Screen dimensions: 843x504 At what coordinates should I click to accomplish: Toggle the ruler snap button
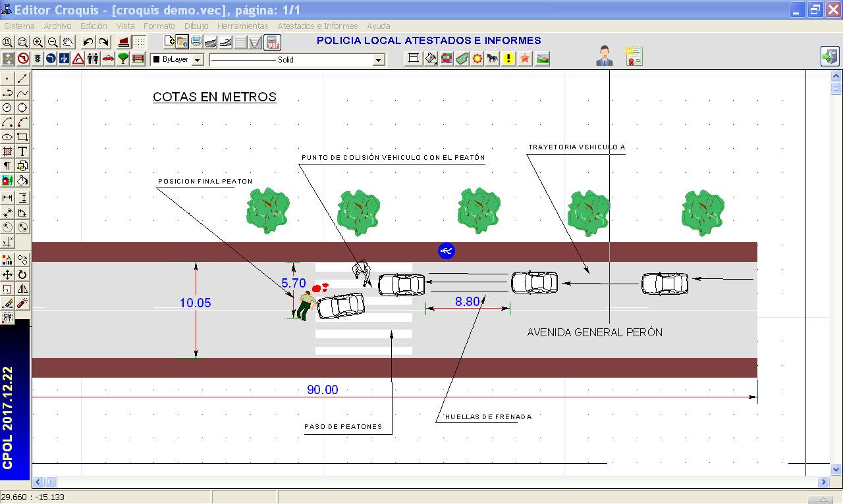click(x=123, y=43)
